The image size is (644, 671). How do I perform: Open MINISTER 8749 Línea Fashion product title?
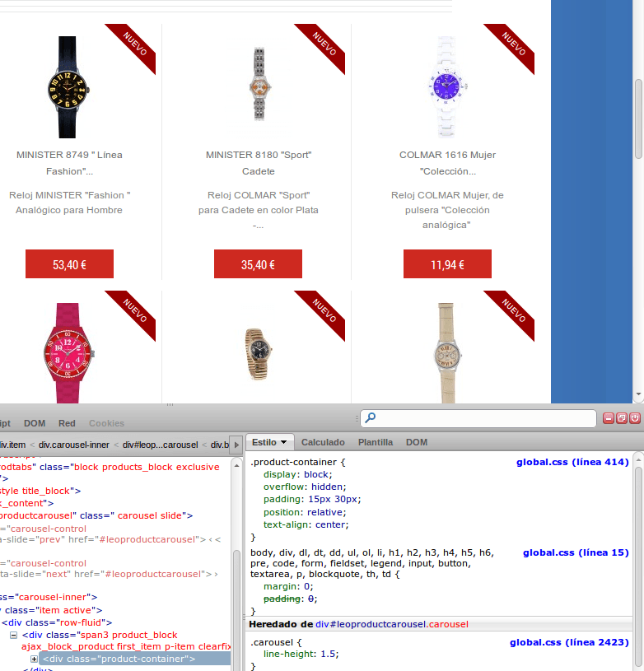click(69, 163)
